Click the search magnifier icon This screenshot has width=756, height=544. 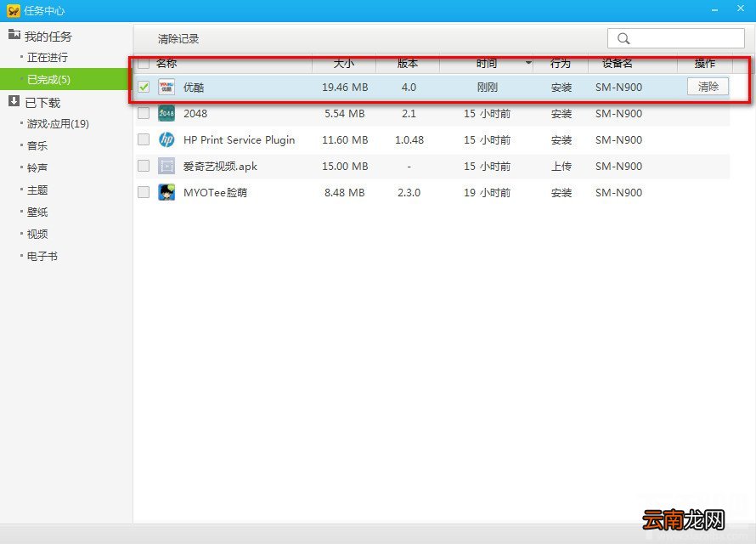pos(623,38)
